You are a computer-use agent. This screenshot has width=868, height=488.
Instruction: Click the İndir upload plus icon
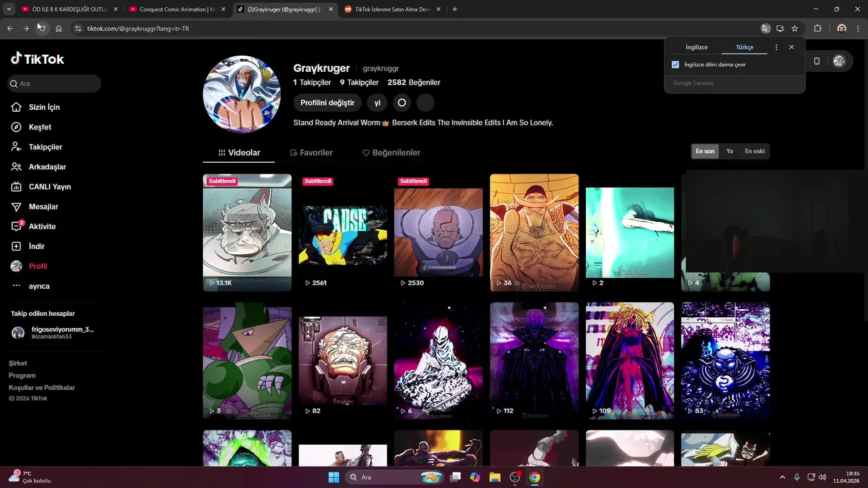coord(16,246)
